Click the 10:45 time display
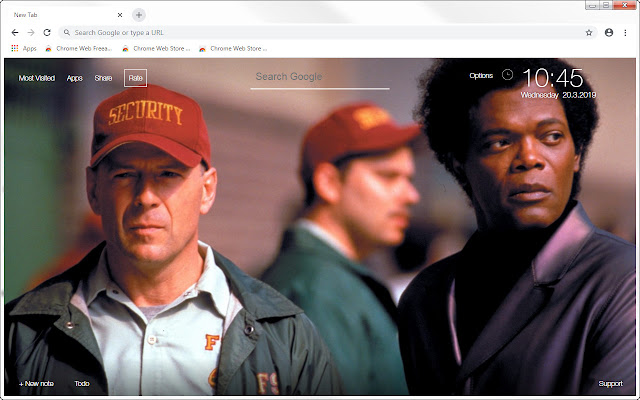Image resolution: width=640 pixels, height=400 pixels. click(x=553, y=78)
